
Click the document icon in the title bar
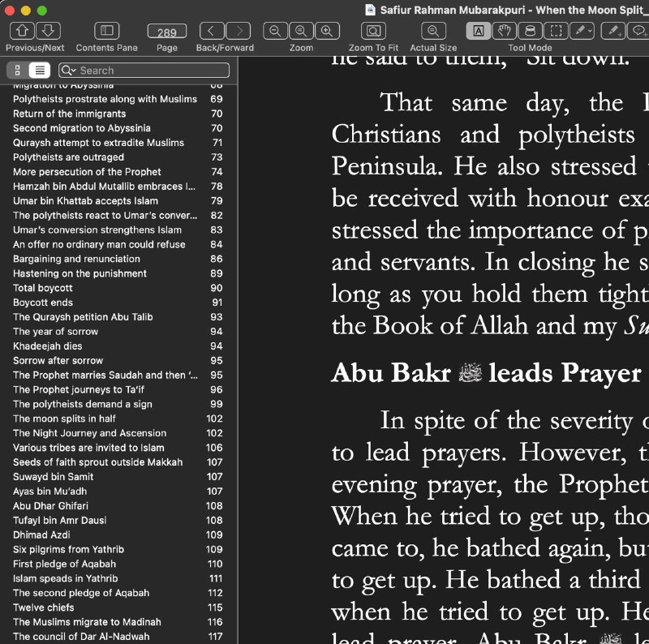click(x=370, y=10)
